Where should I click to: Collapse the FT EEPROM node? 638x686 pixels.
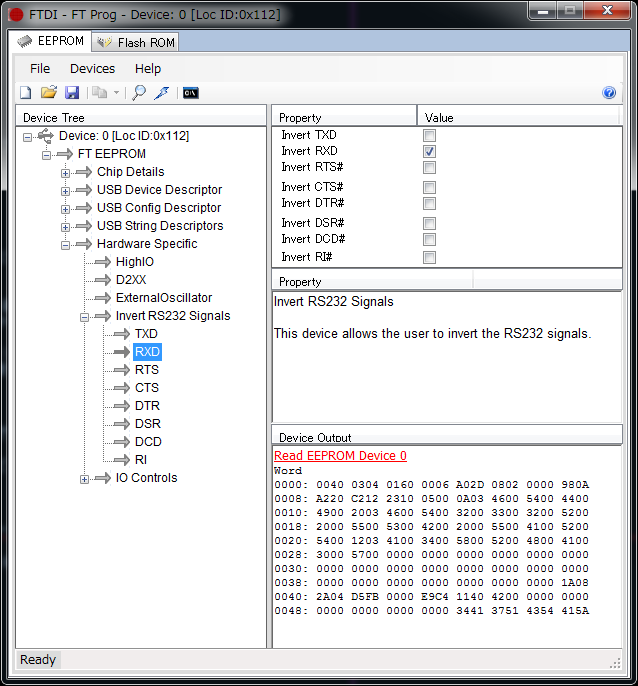click(46, 155)
